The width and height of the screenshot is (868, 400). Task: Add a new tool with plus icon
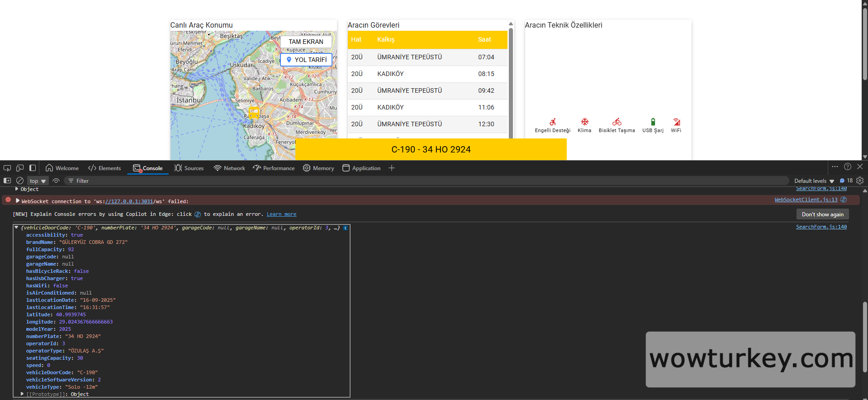(x=392, y=168)
